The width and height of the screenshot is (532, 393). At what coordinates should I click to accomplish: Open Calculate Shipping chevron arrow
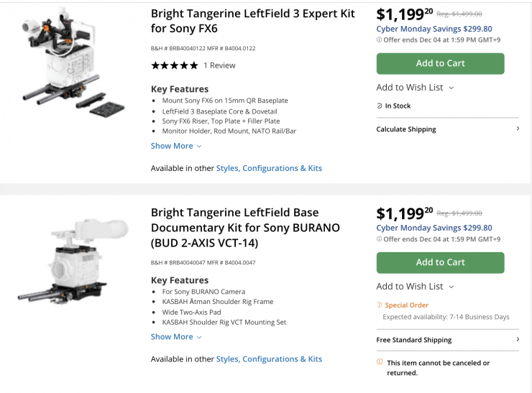518,129
